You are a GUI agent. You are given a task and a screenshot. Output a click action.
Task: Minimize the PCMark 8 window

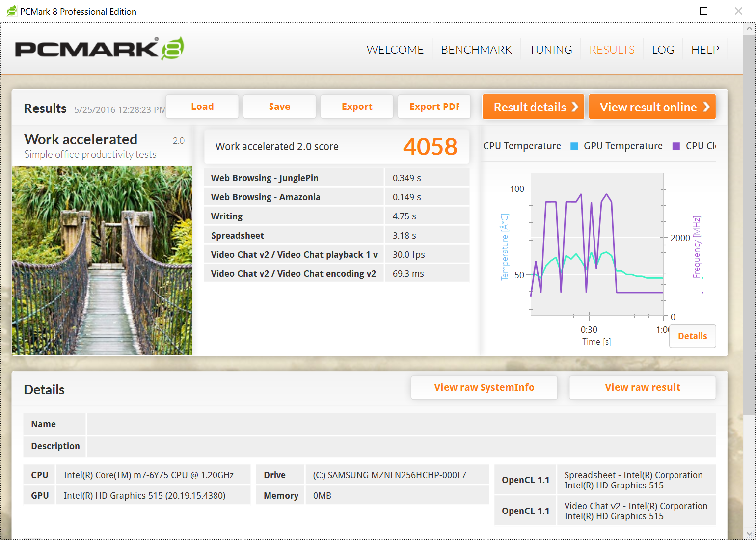[x=670, y=11]
